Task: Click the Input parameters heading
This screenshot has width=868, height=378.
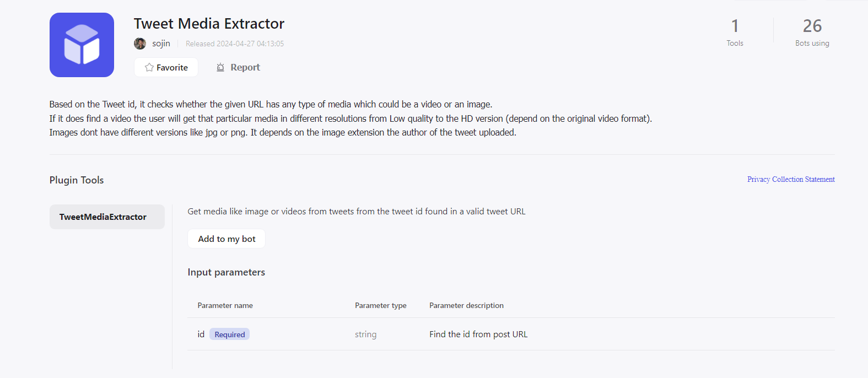Action: (x=226, y=272)
